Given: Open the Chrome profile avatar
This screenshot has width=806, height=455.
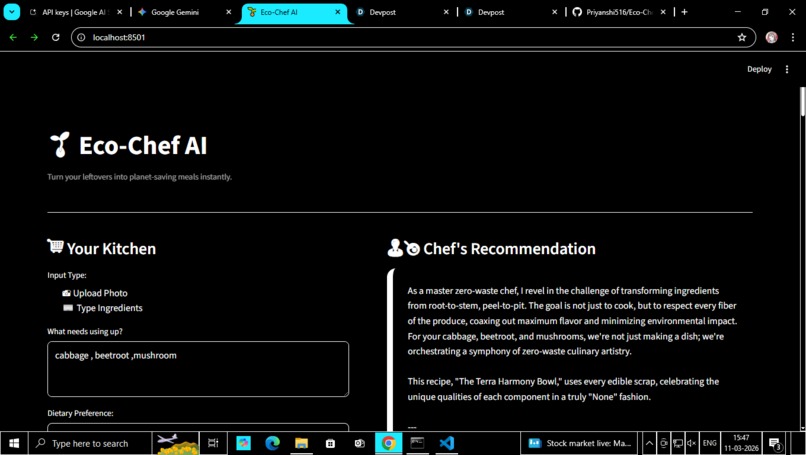Looking at the screenshot, I should 771,37.
